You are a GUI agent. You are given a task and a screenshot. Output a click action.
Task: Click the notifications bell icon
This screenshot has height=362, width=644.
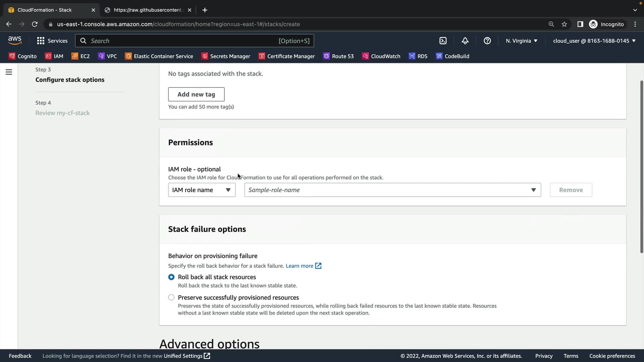[x=465, y=41]
